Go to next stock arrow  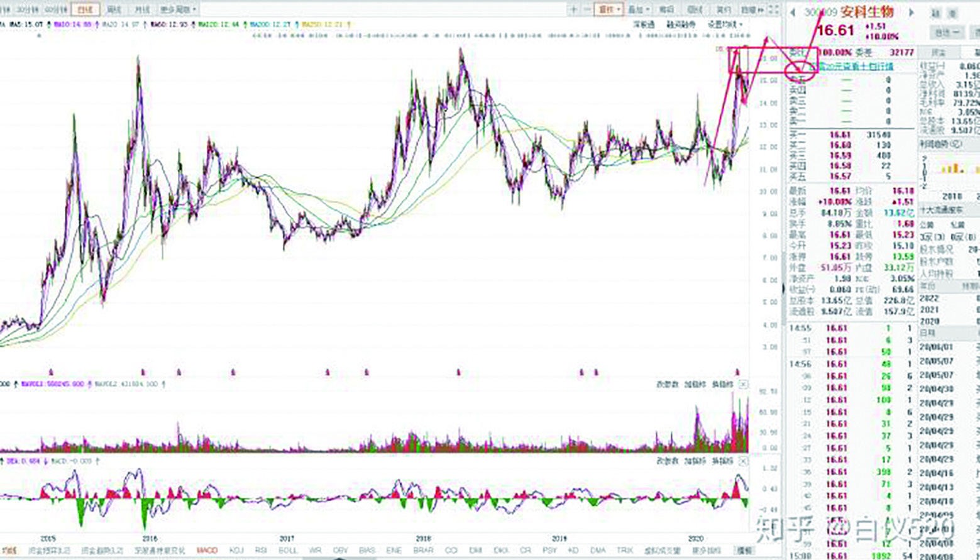click(x=911, y=13)
